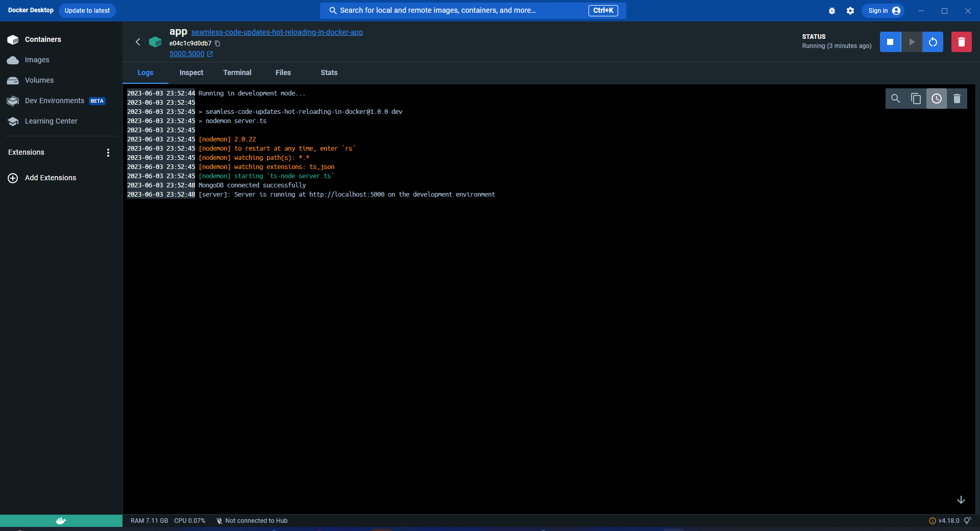Toggle log timestamps display
The image size is (980, 531).
pos(936,99)
